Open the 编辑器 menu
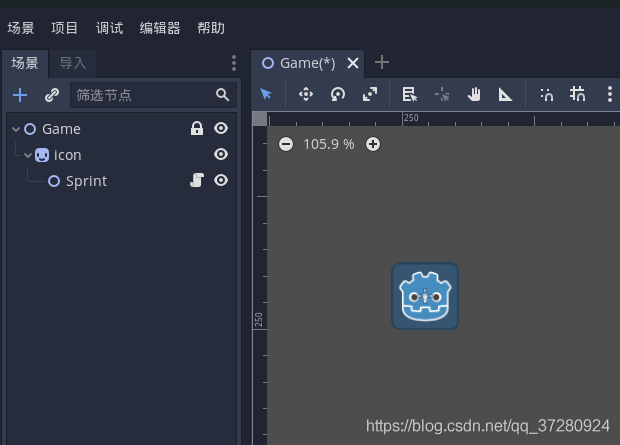 (160, 28)
